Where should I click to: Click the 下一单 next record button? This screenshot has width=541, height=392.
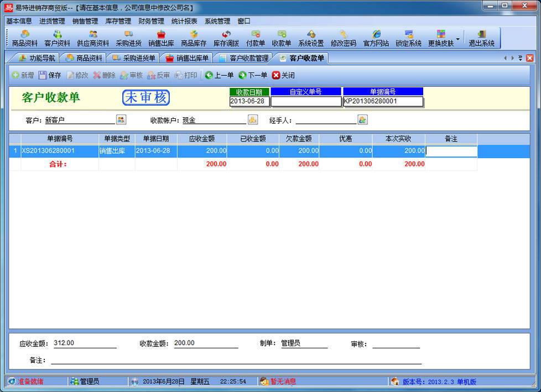pos(253,75)
